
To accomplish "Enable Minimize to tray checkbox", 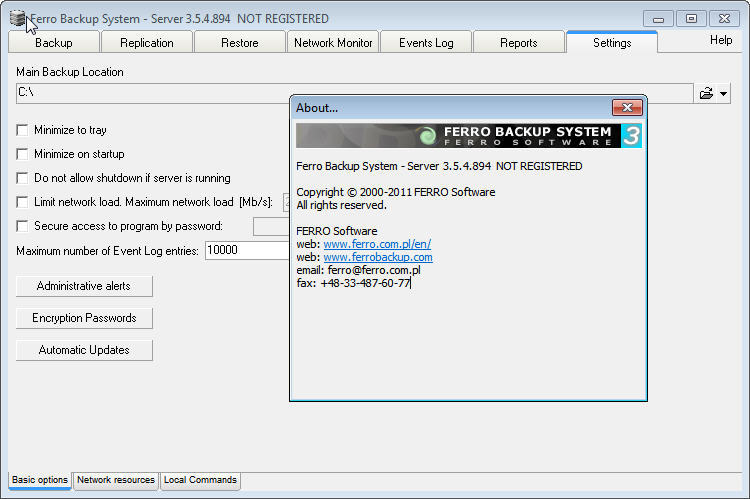I will pos(22,130).
